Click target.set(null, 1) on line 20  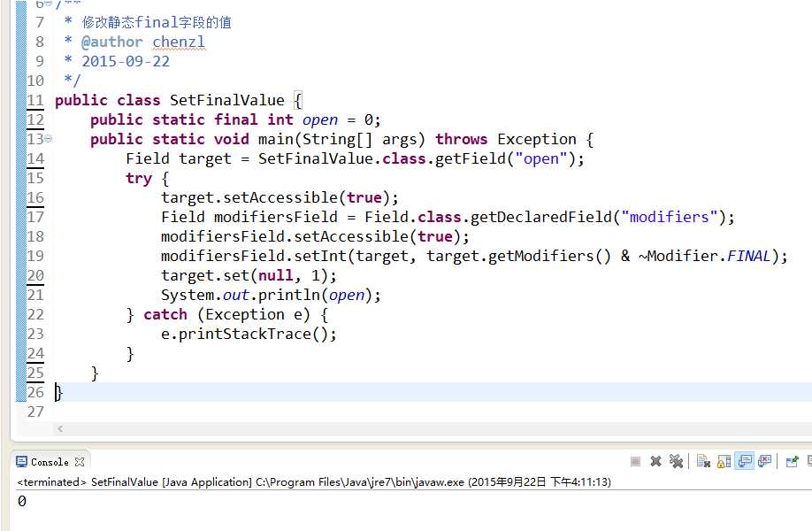(x=249, y=275)
